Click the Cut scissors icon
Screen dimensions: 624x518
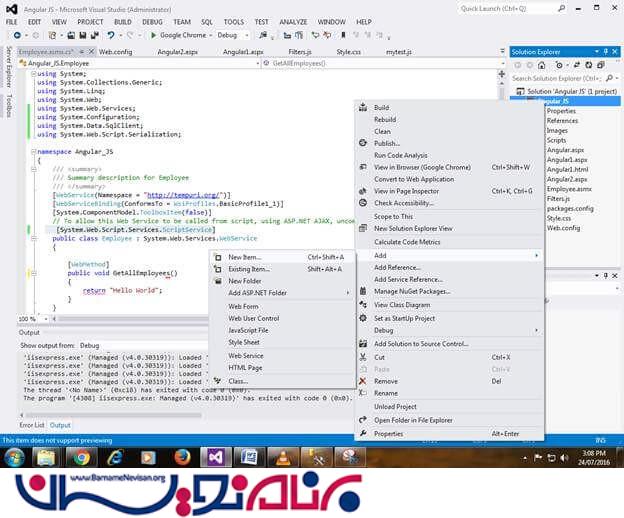pyautogui.click(x=365, y=357)
